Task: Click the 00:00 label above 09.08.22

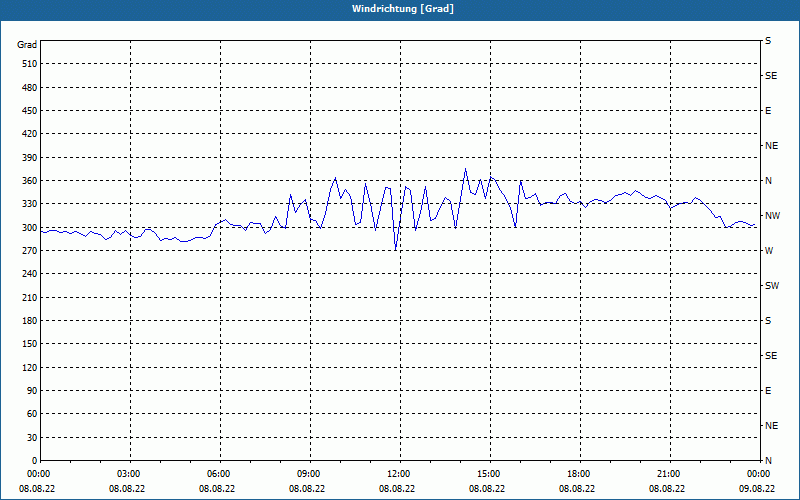Action: point(759,474)
